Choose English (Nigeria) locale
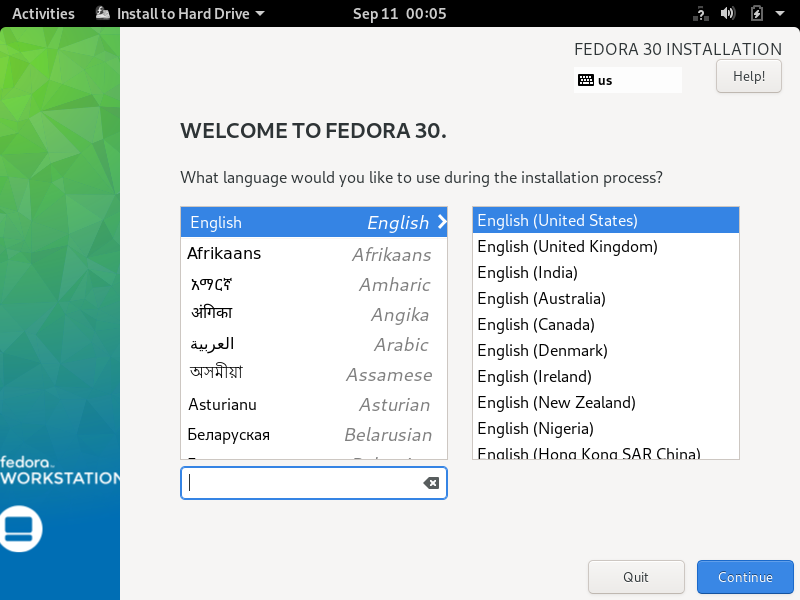Viewport: 800px width, 600px height. pyautogui.click(x=606, y=429)
